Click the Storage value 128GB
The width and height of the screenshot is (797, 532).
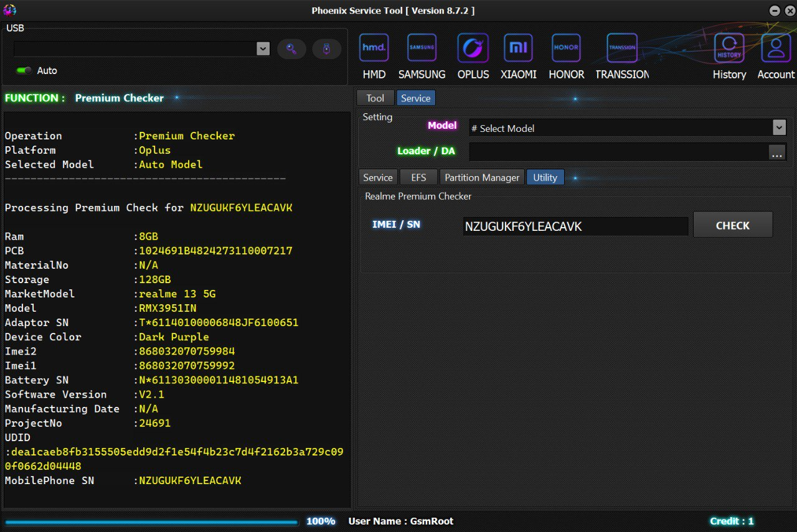(154, 279)
